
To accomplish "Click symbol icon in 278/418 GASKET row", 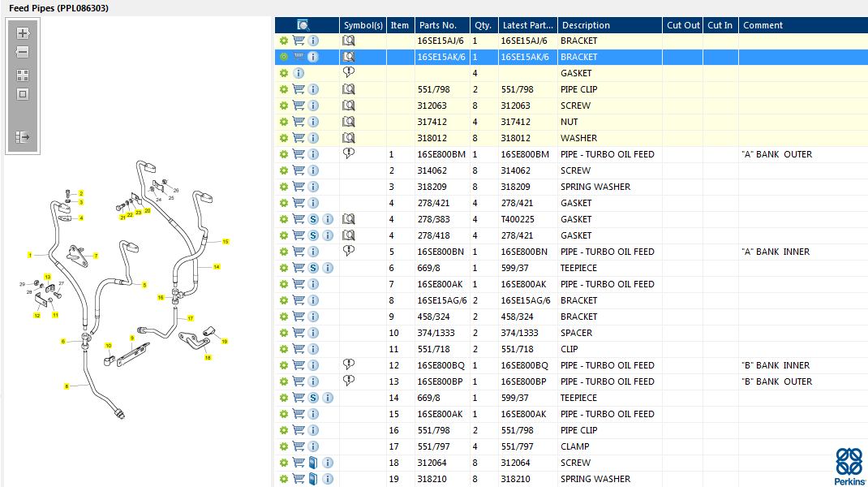I will pyautogui.click(x=348, y=235).
